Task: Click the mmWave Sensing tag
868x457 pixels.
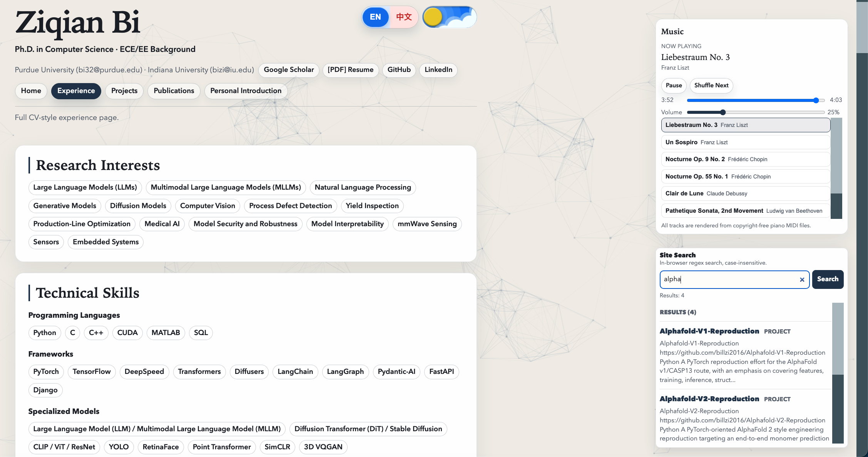Action: (x=427, y=224)
